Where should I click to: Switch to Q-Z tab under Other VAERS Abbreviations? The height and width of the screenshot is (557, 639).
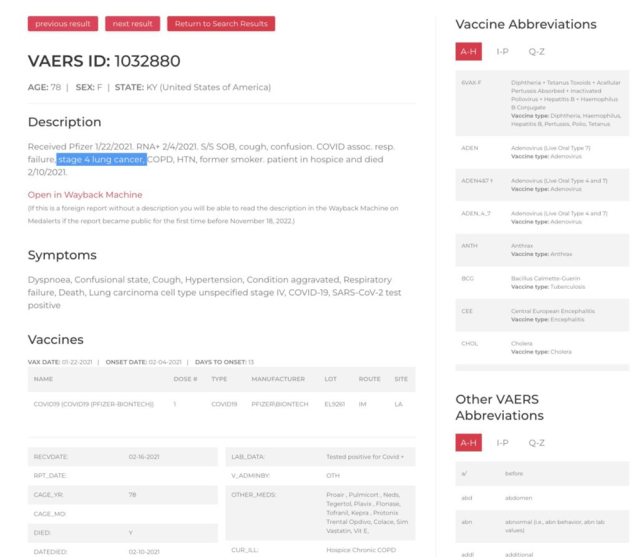[x=536, y=443]
